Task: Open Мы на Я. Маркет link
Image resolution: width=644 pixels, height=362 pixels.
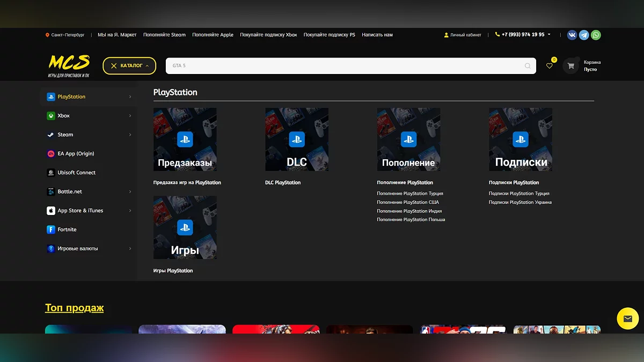Action: (x=117, y=35)
